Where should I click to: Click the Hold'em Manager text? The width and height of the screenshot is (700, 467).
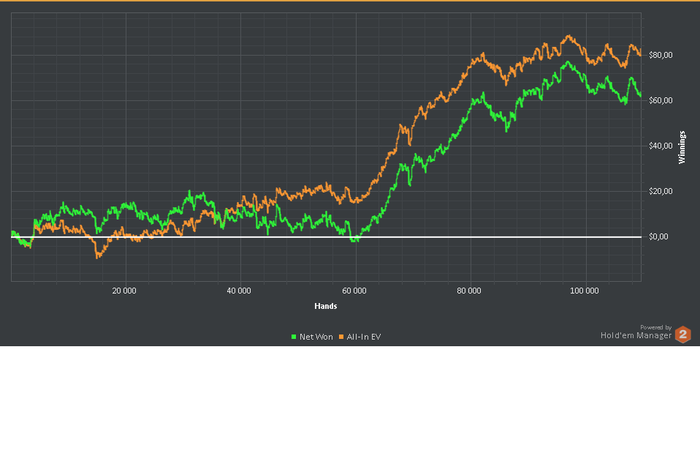coord(636,335)
